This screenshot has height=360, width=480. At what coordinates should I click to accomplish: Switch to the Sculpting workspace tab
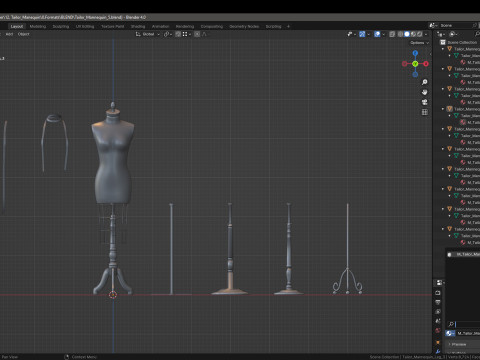click(61, 26)
